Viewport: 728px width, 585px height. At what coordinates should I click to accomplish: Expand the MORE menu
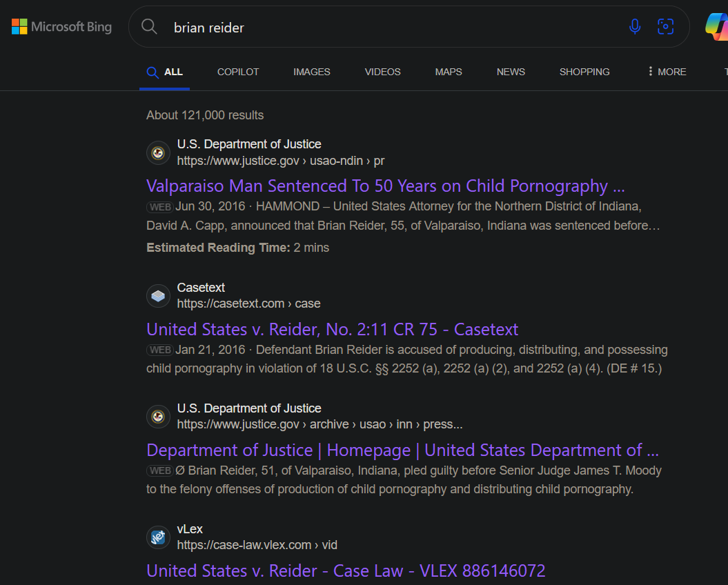(x=667, y=72)
